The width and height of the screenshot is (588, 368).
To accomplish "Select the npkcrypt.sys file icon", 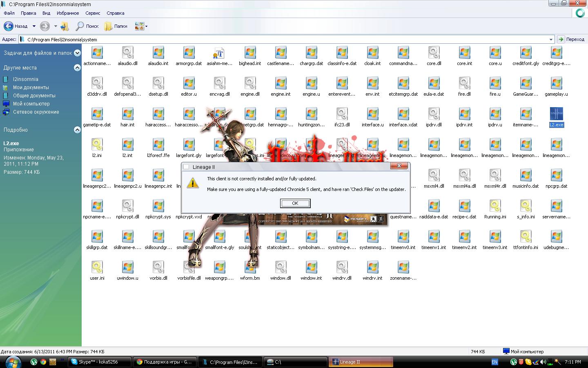I will pos(158,206).
